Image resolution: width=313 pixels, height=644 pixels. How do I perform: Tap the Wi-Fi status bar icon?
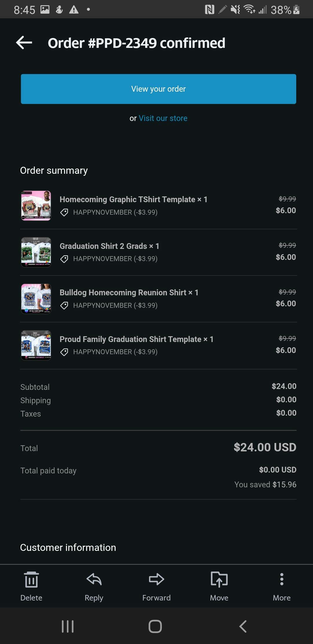(249, 10)
